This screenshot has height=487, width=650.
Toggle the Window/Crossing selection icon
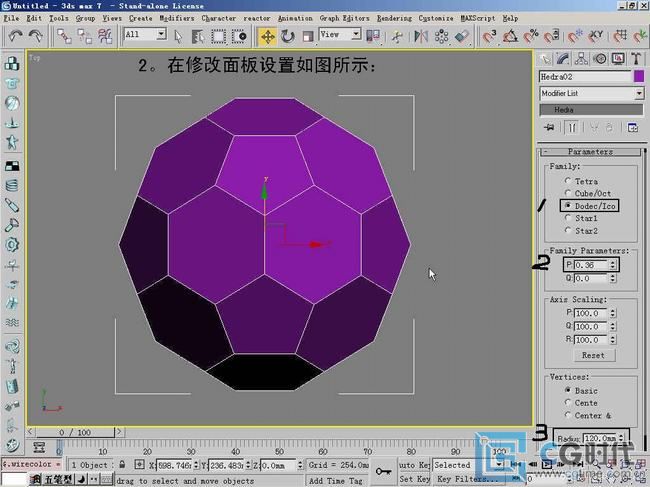click(239, 36)
